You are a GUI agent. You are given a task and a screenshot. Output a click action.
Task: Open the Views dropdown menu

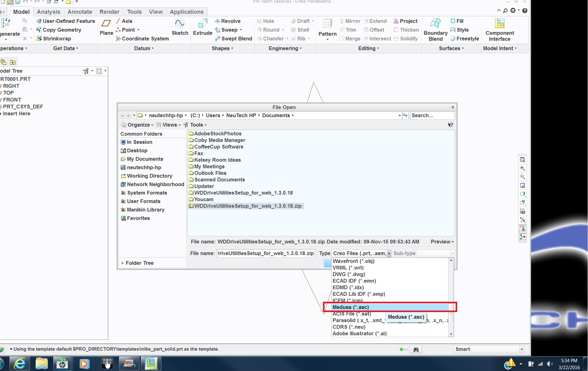coord(169,125)
